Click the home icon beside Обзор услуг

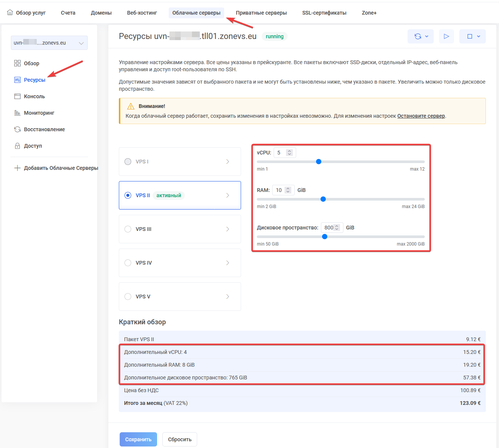tap(10, 12)
